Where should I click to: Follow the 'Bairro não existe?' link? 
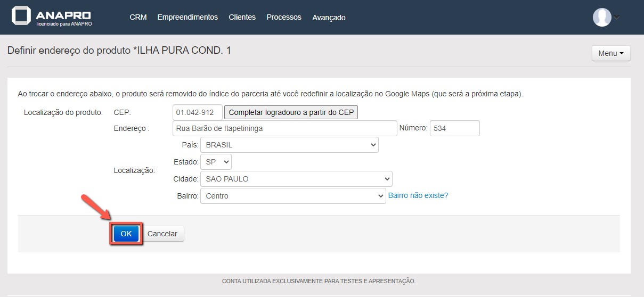[418, 195]
